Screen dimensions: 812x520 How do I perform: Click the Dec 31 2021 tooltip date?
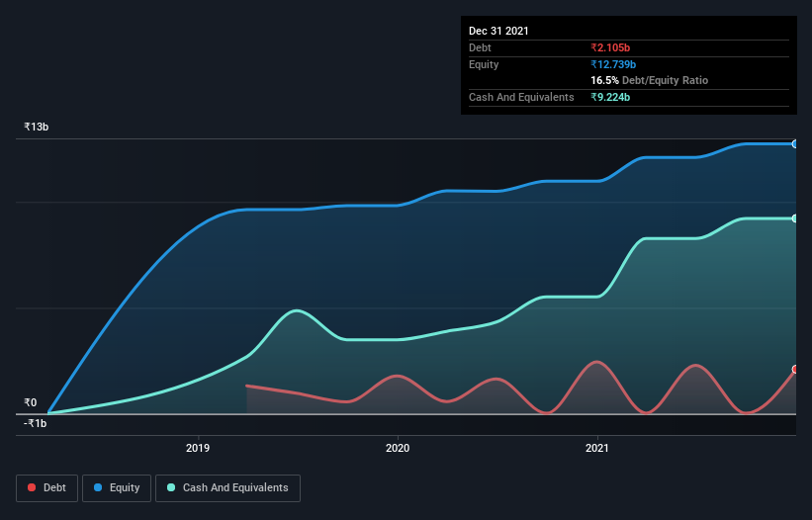click(x=498, y=31)
